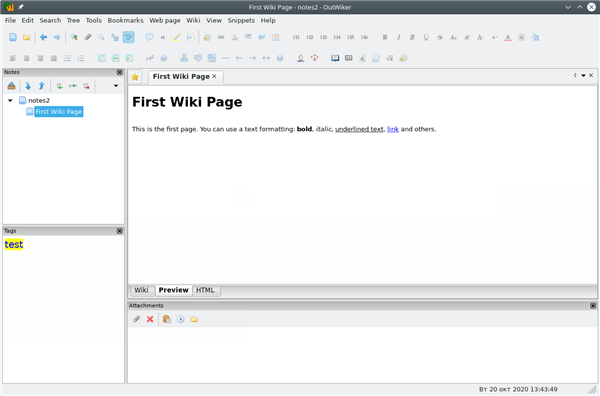Image resolution: width=600 pixels, height=396 pixels.
Task: Insert a left arrow symbol
Action: point(239,58)
